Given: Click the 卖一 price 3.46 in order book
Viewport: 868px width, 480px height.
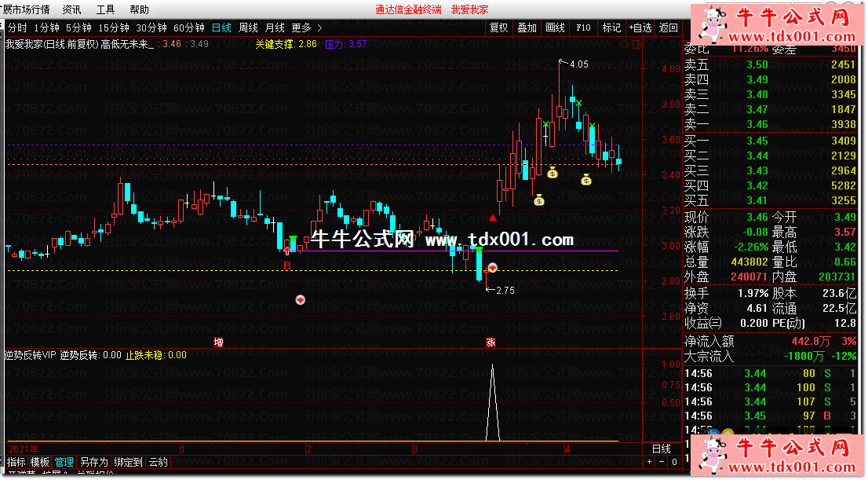Looking at the screenshot, I should [757, 124].
